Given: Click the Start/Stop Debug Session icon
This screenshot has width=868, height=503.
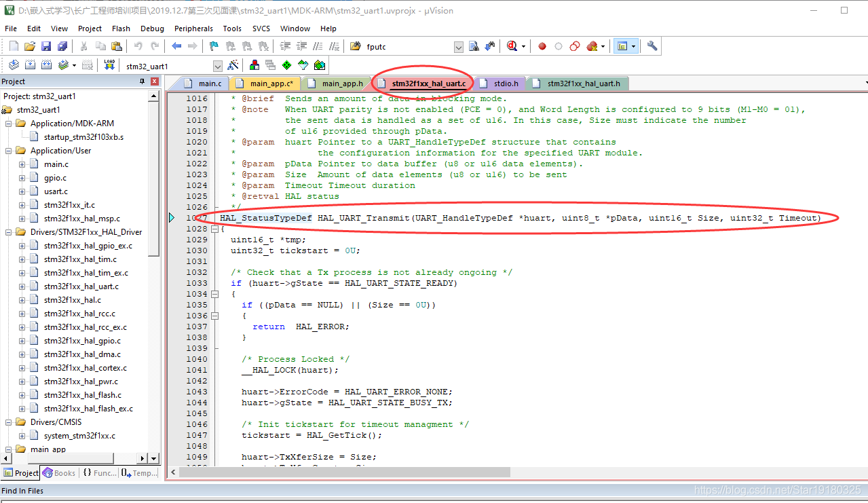Looking at the screenshot, I should [512, 46].
